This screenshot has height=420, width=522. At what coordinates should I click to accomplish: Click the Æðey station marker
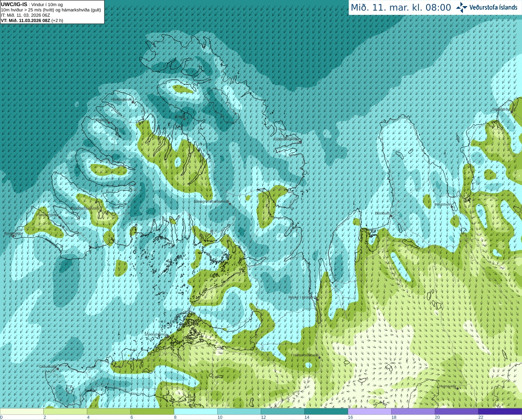coord(184,119)
